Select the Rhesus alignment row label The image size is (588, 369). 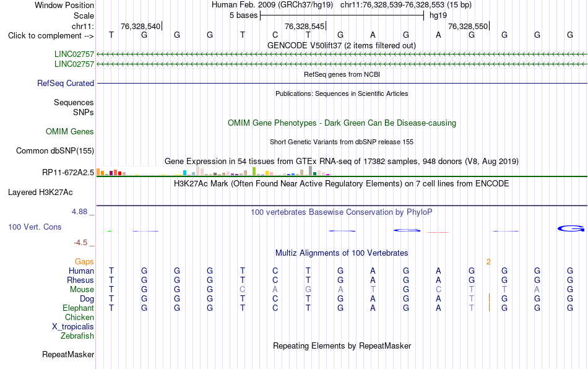tap(80, 280)
